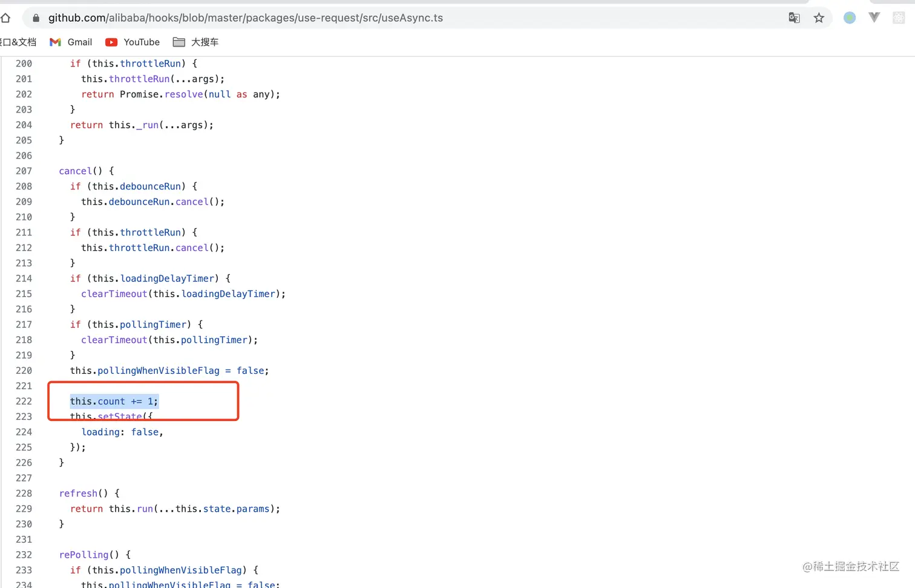The width and height of the screenshot is (915, 588).
Task: Click the 'cancel() {' method declaration
Action: pos(87,171)
